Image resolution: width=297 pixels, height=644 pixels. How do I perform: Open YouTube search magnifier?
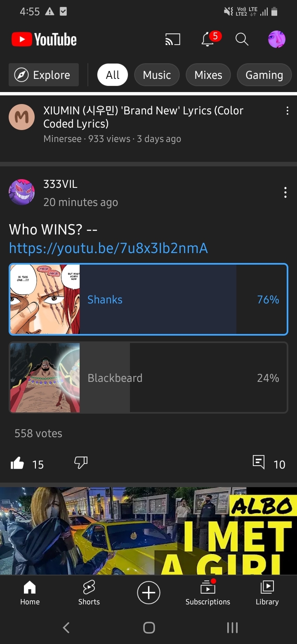242,40
